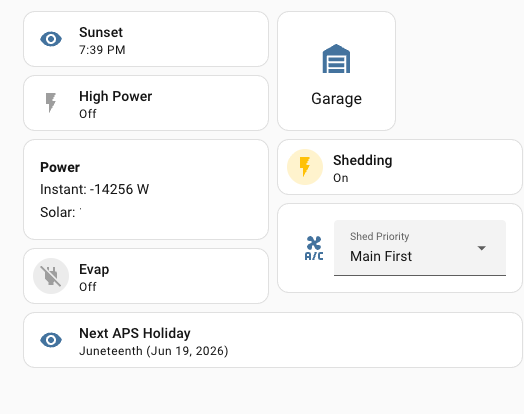The height and width of the screenshot is (414, 524).
Task: Select the Garage label text
Action: 336,99
